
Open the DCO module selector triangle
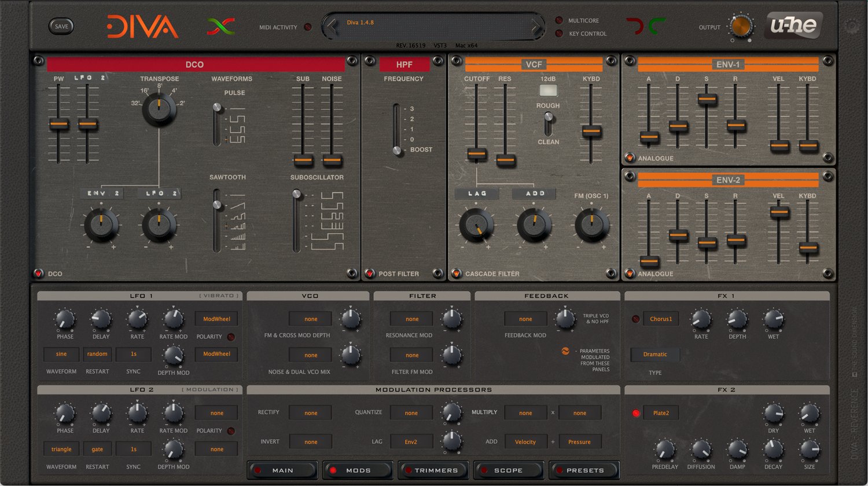point(39,273)
